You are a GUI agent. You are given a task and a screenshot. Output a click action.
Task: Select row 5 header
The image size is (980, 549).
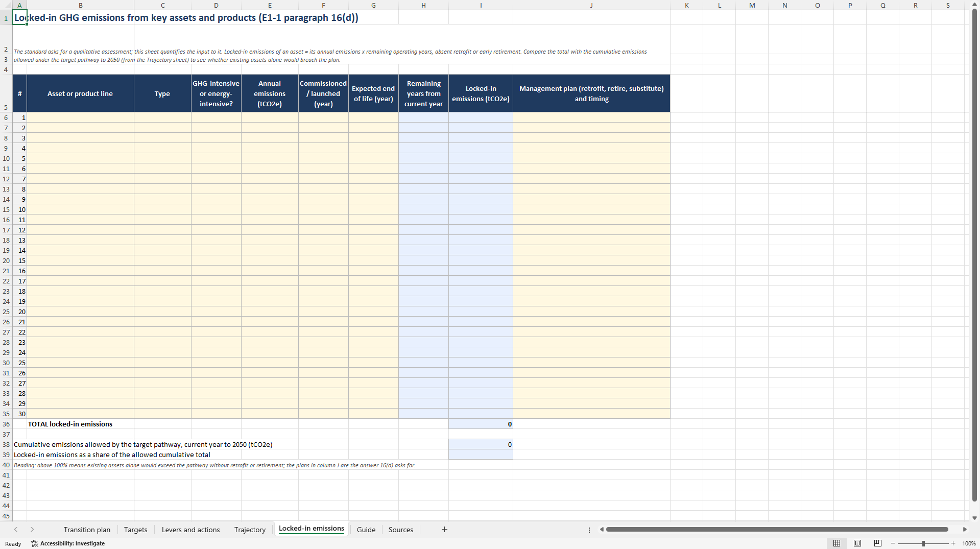6,93
